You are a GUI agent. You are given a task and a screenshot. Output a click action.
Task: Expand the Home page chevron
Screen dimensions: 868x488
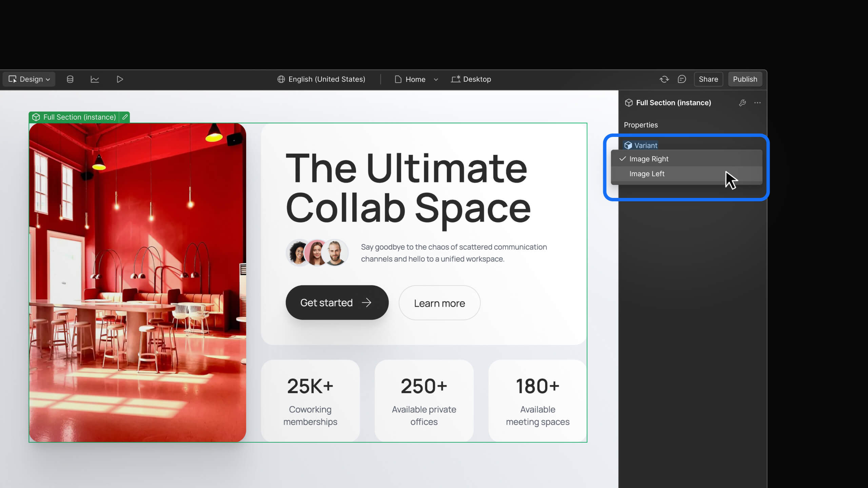click(436, 80)
